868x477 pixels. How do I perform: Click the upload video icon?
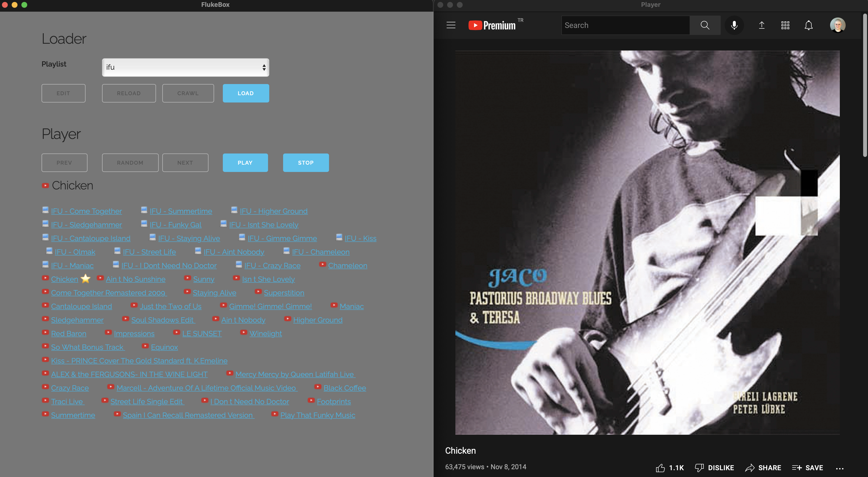coord(762,25)
